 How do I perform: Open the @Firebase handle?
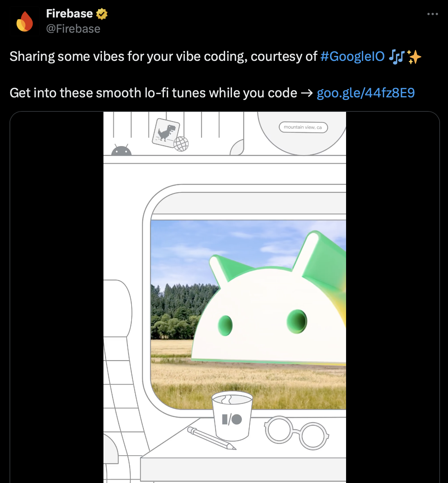coord(73,29)
